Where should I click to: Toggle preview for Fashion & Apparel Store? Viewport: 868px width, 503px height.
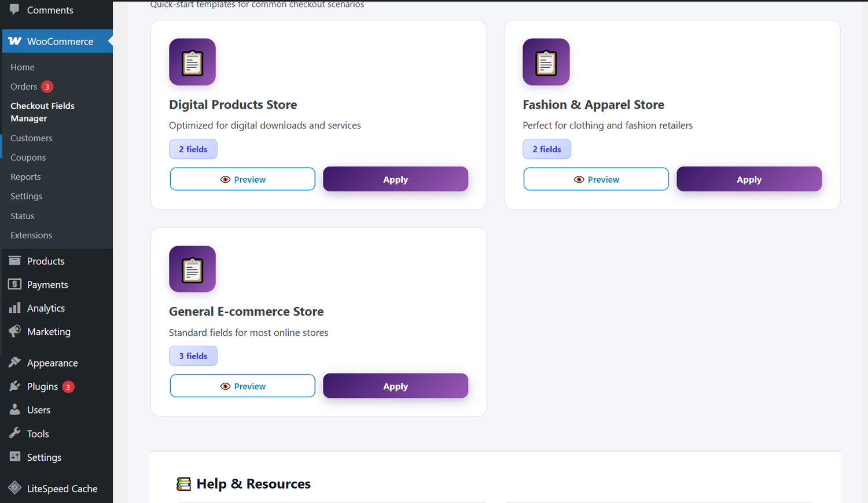click(x=596, y=179)
